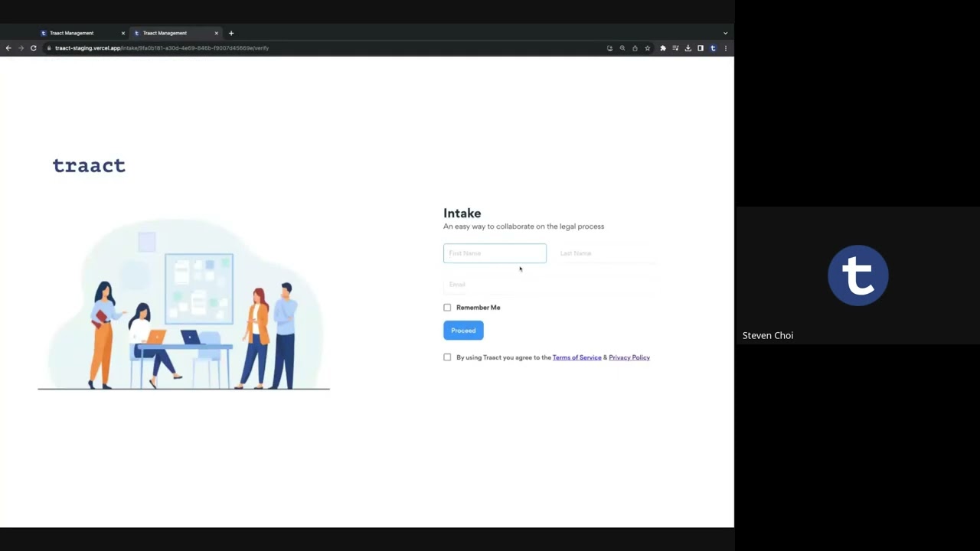Enable the Remember Me checkbox

[x=447, y=308]
